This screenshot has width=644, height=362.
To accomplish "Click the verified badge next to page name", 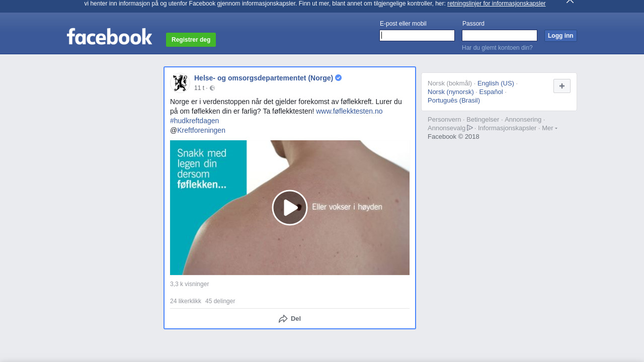I will (339, 78).
